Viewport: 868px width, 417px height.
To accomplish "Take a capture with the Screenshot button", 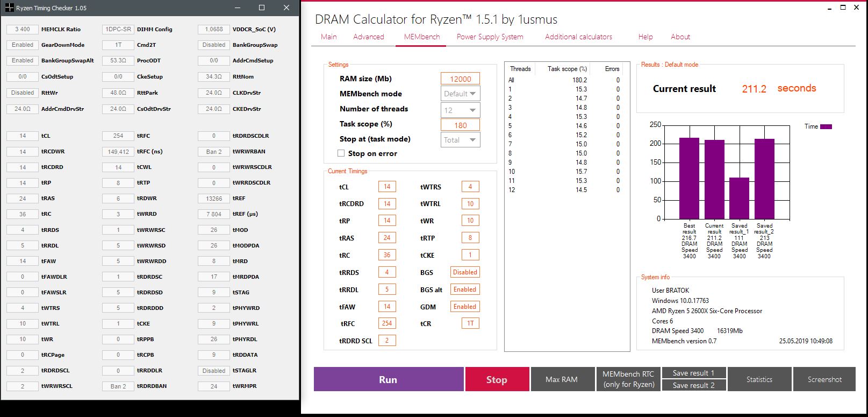I will pyautogui.click(x=824, y=379).
